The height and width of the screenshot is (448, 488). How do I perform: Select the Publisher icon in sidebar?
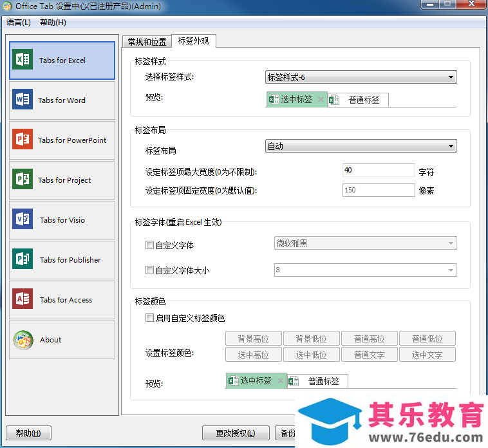[23, 259]
